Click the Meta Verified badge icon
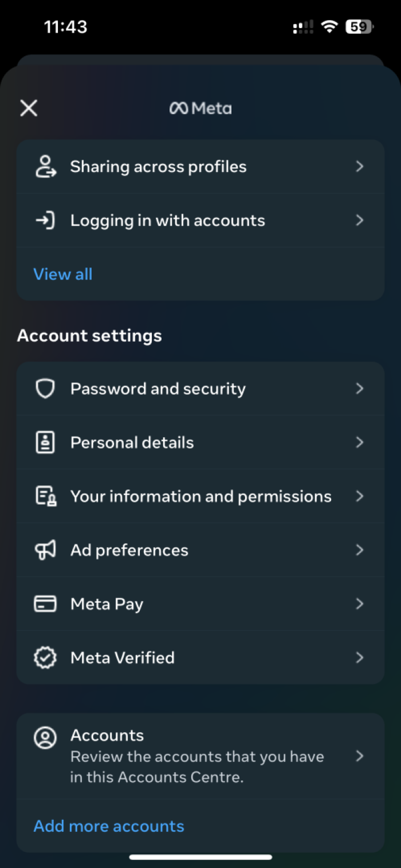Image resolution: width=401 pixels, height=868 pixels. click(45, 657)
